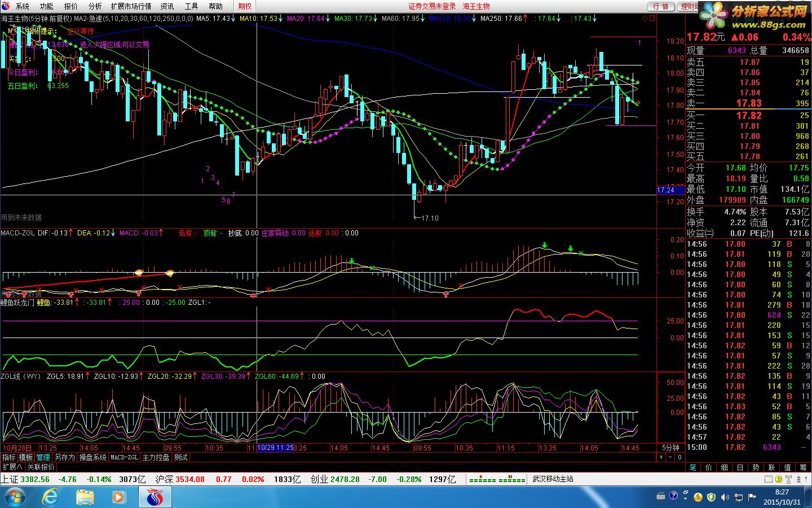812x508 pixels.
Task: Switch to the 值 value tab
Action: (x=788, y=467)
